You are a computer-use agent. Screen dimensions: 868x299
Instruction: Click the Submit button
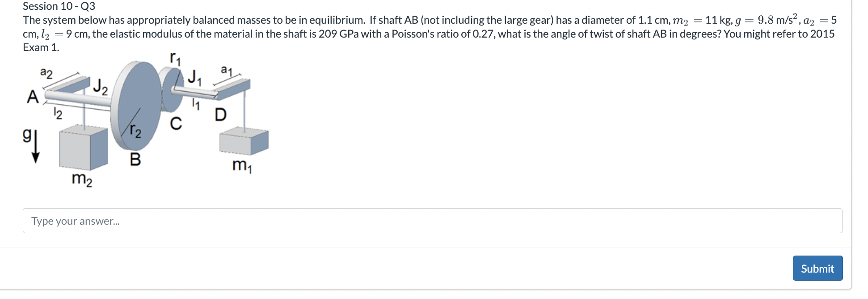[x=817, y=268]
